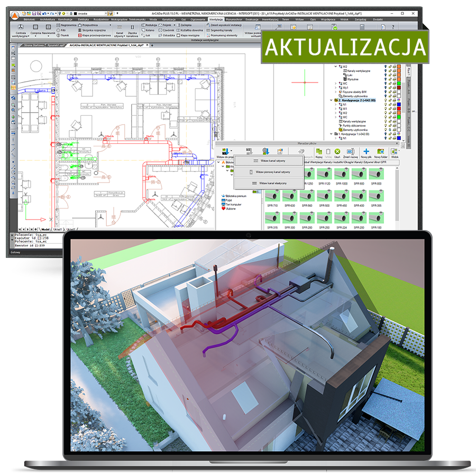Open the ArCADia application logo menu
The width and height of the screenshot is (476, 476).
coord(15,15)
